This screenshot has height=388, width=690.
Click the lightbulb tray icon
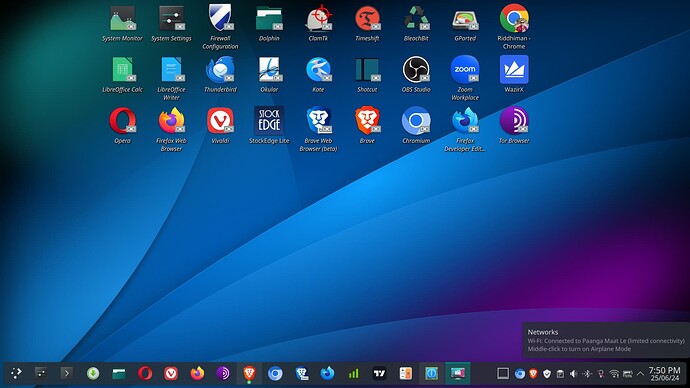tap(601, 374)
